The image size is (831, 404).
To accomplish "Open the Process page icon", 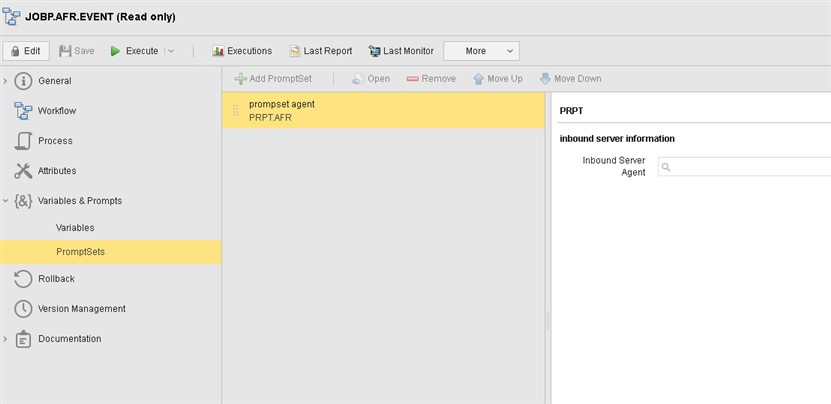I will pyautogui.click(x=23, y=141).
